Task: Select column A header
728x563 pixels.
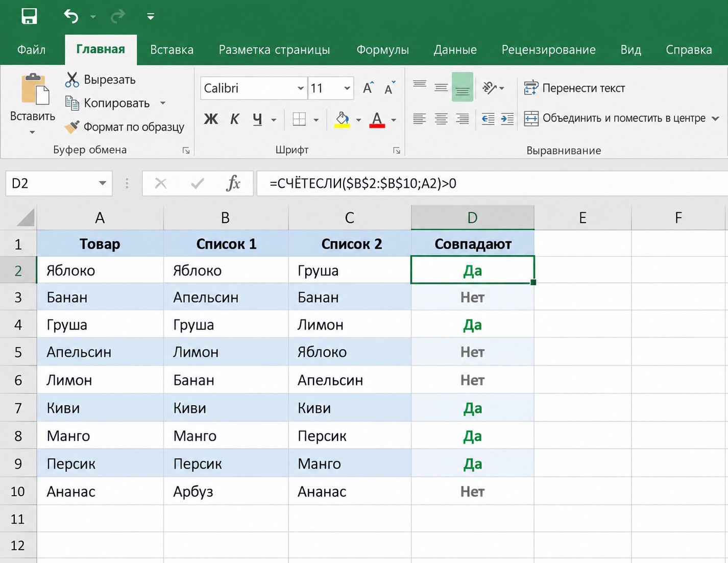Action: [x=100, y=218]
